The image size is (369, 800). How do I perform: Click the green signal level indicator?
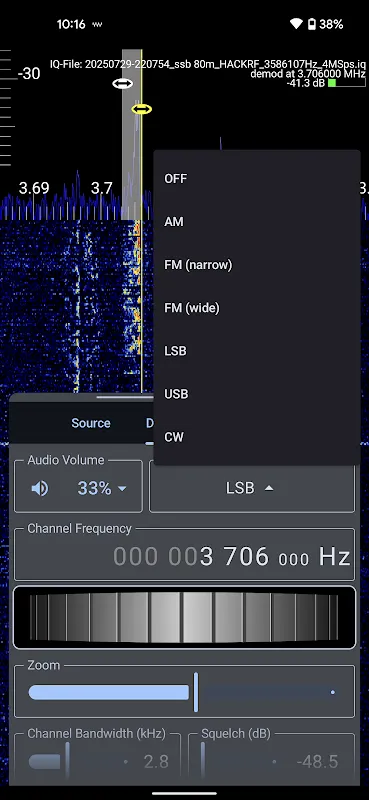click(x=332, y=83)
